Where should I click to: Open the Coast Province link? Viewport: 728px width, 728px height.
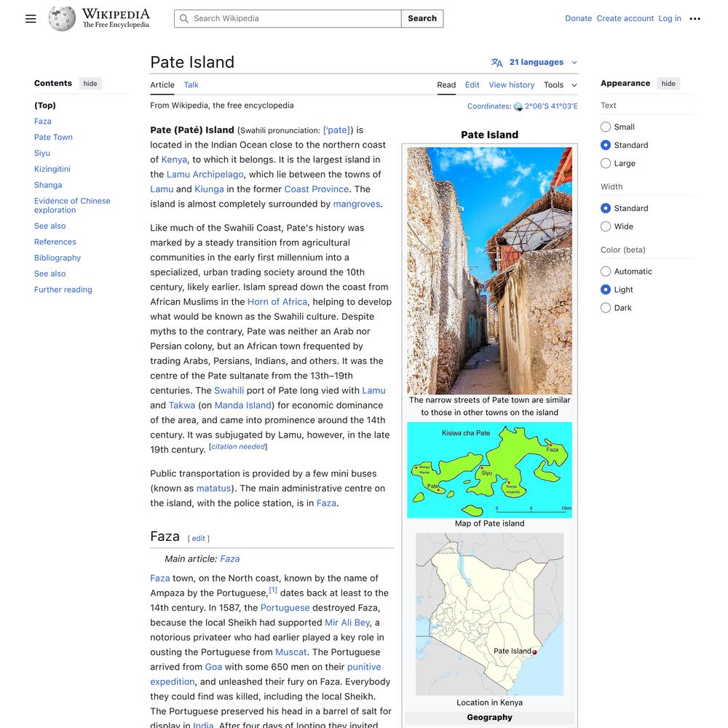click(x=316, y=189)
